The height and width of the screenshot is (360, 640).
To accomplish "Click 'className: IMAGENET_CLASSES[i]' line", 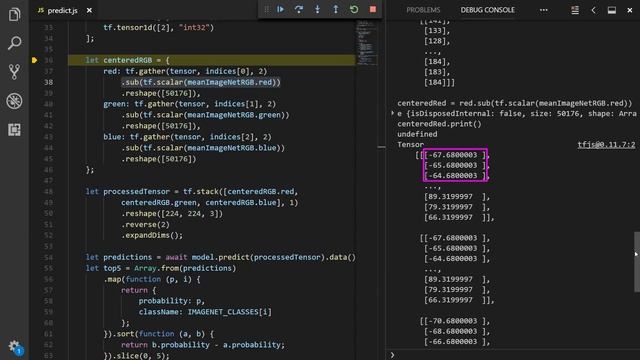I will tap(205, 312).
